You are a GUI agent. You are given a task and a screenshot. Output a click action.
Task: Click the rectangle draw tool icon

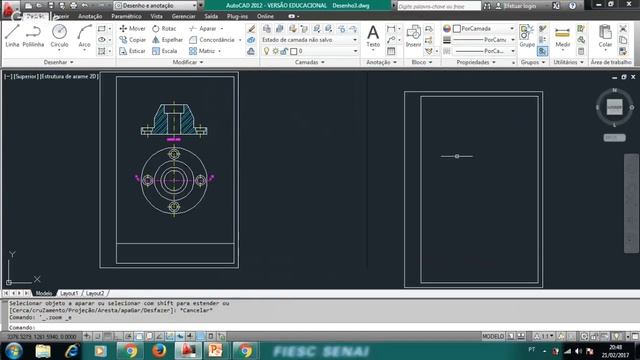pos(102,29)
